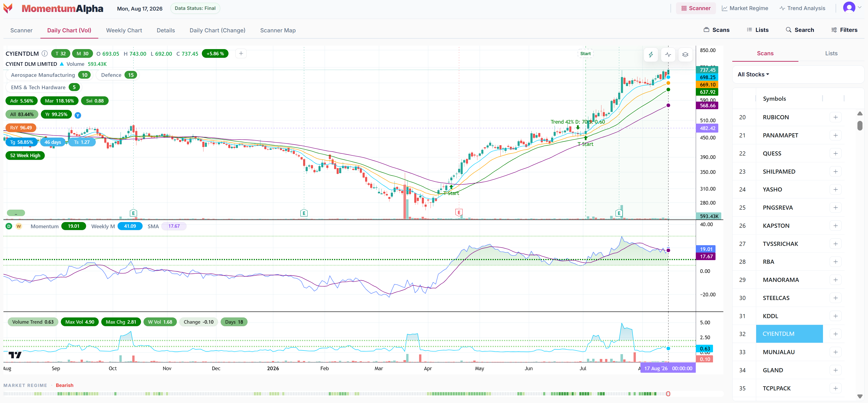Viewport: 868px width, 403px height.
Task: Select the Lists tab in side panel
Action: pos(831,53)
